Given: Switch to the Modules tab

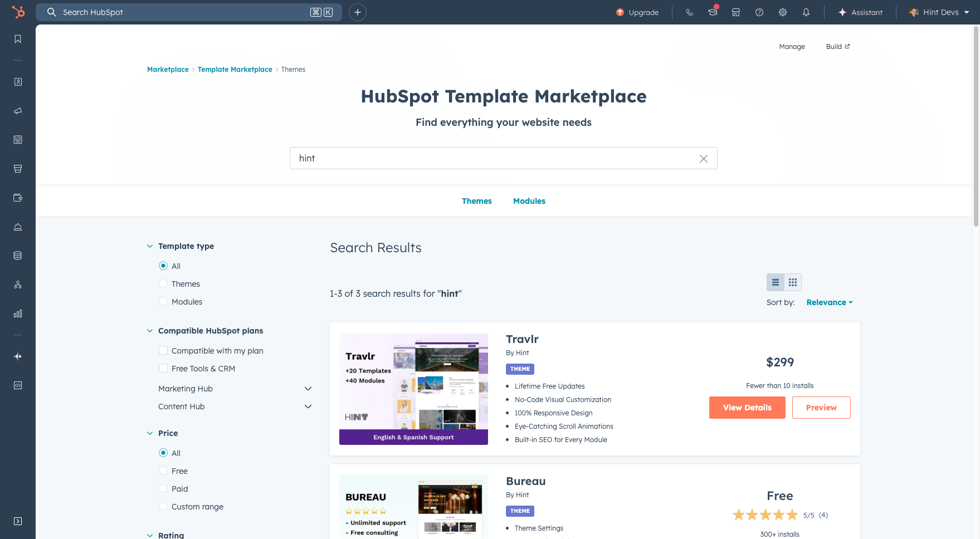Looking at the screenshot, I should [529, 201].
